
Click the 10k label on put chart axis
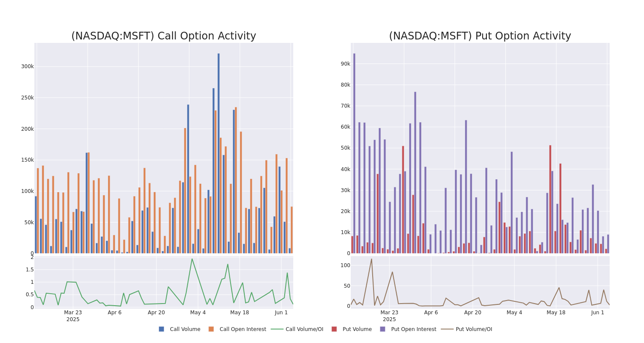click(x=346, y=232)
